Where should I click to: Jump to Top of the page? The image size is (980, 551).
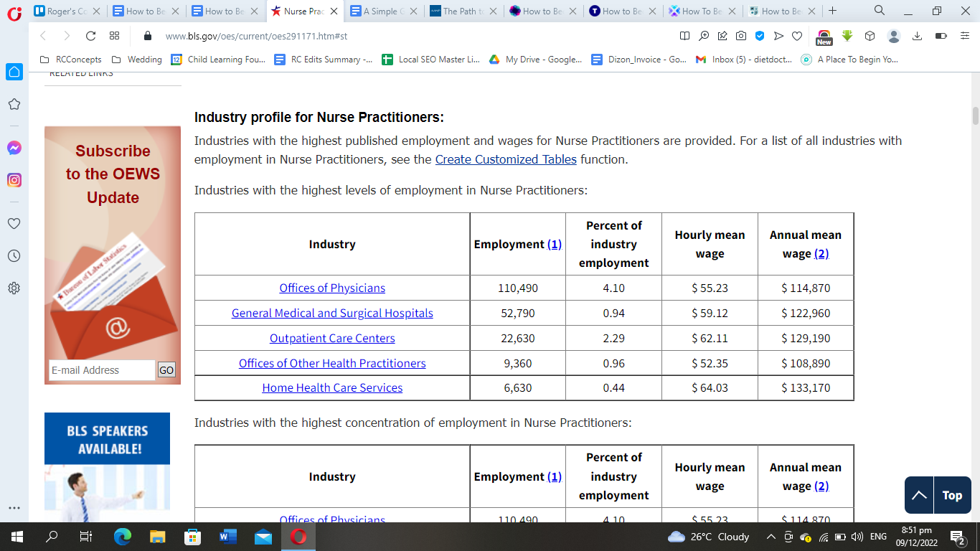(x=938, y=495)
